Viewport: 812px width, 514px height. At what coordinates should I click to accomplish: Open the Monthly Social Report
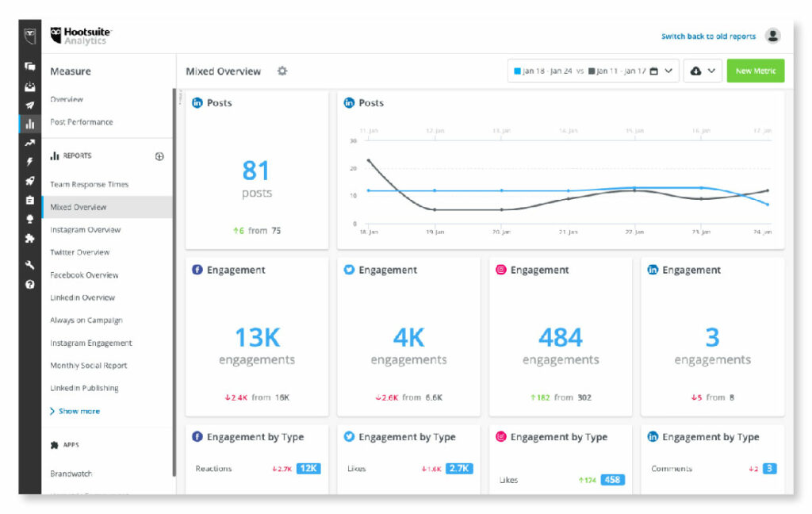click(x=88, y=366)
